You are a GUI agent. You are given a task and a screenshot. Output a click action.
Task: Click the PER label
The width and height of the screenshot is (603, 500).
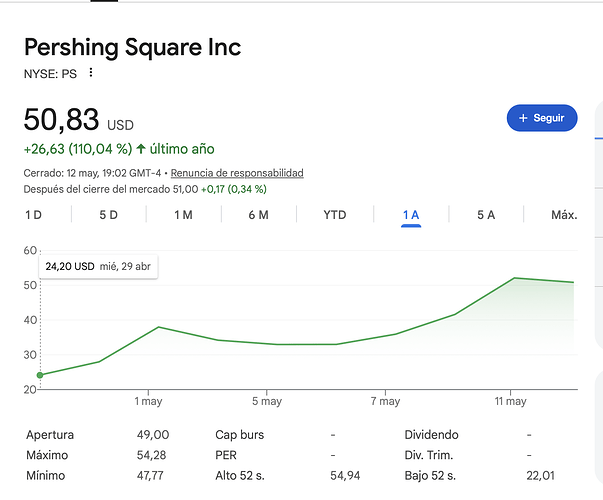pos(226,455)
